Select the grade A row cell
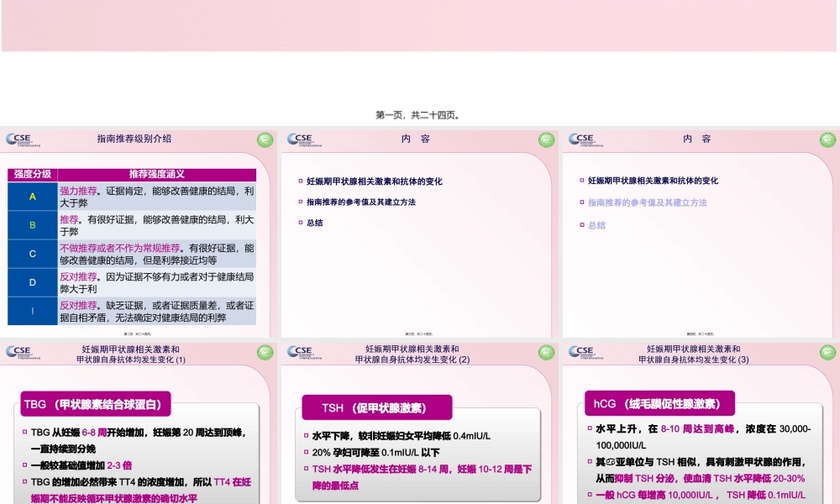Image resolution: width=840 pixels, height=504 pixels. point(31,197)
